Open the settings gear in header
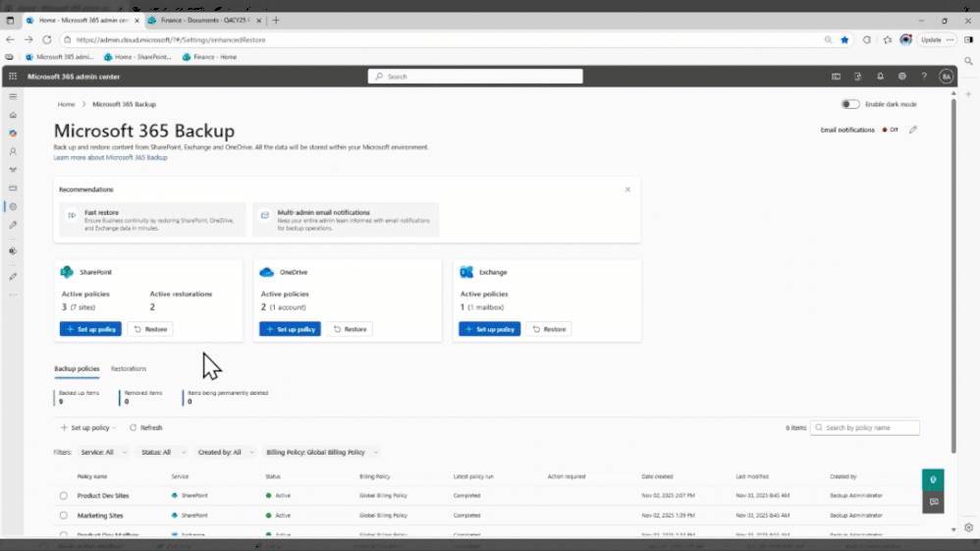This screenshot has width=980, height=551. pyautogui.click(x=901, y=77)
